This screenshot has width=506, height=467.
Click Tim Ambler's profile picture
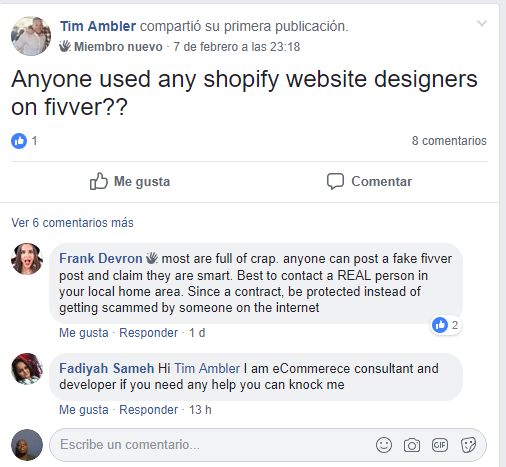pos(31,36)
